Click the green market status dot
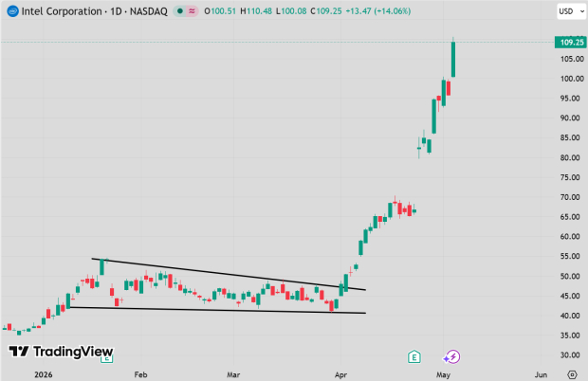588x381 pixels. click(x=180, y=11)
